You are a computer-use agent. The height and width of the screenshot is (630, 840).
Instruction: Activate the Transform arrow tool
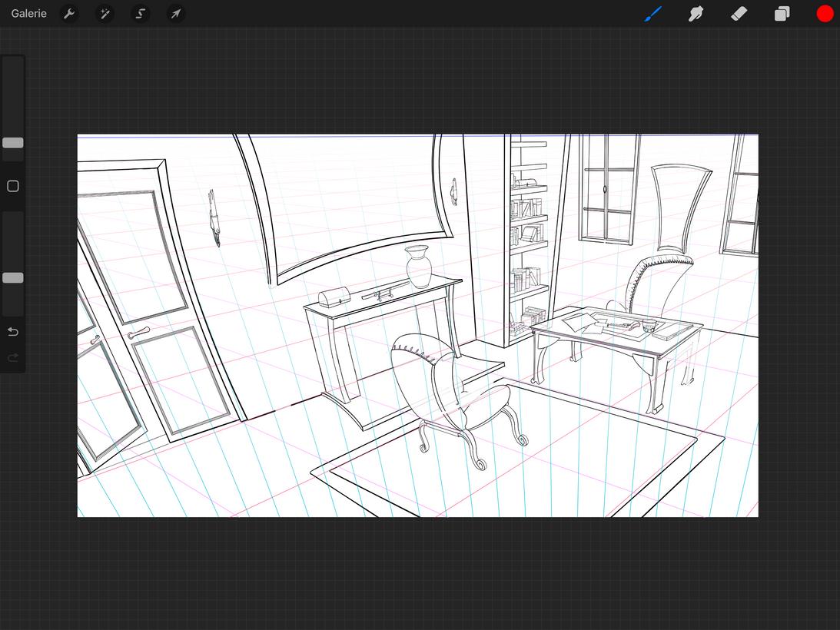pos(176,13)
